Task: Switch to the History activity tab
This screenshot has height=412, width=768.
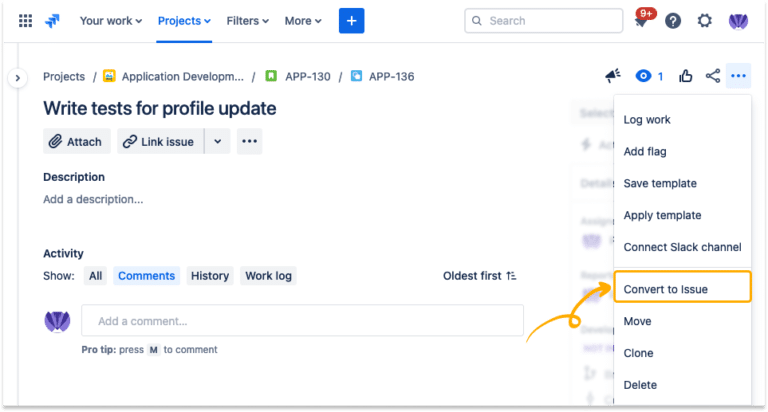Action: (x=210, y=276)
